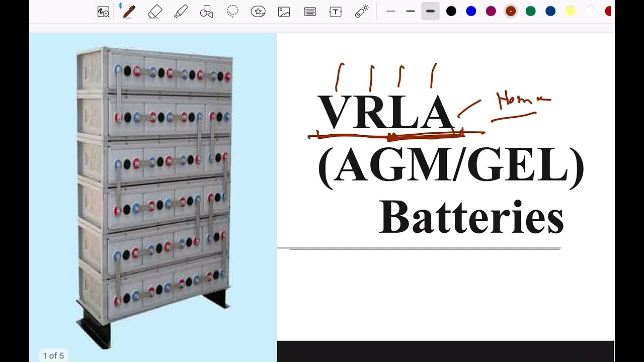This screenshot has width=644, height=362.
Task: Select the zoom/magnifier writing tool
Action: point(104,12)
